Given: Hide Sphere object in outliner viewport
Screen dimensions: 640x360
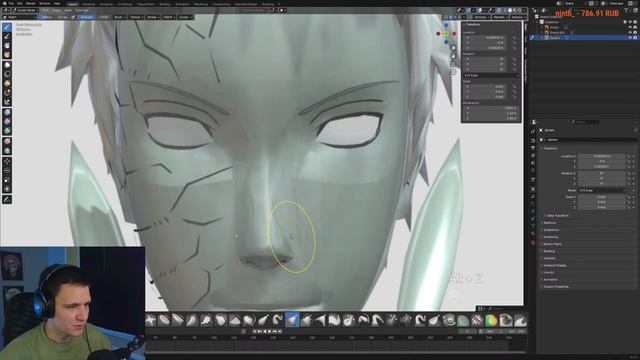Looking at the screenshot, I should tap(630, 38).
